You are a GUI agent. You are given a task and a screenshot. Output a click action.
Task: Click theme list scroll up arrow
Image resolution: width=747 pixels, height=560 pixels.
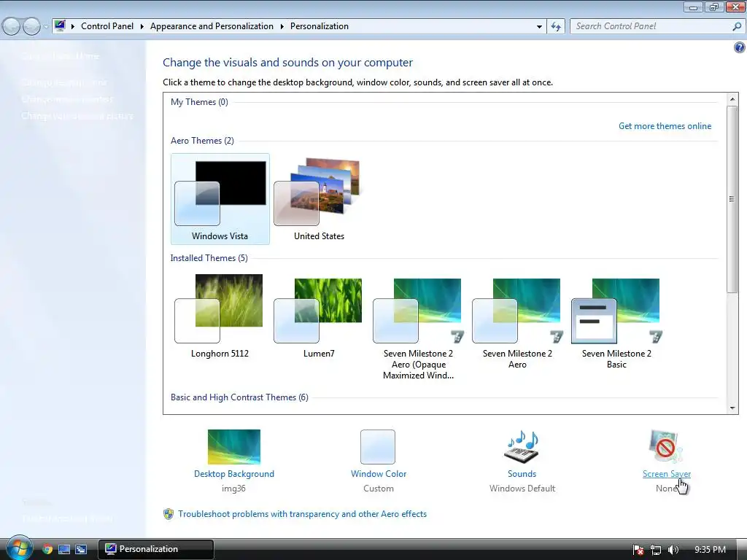(x=732, y=99)
